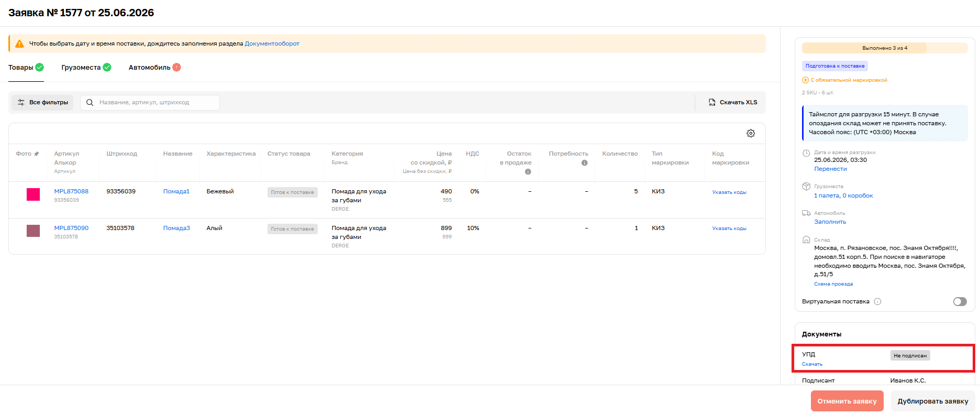Switch to the Автомобиль tab
This screenshot has width=980, height=414.
154,67
